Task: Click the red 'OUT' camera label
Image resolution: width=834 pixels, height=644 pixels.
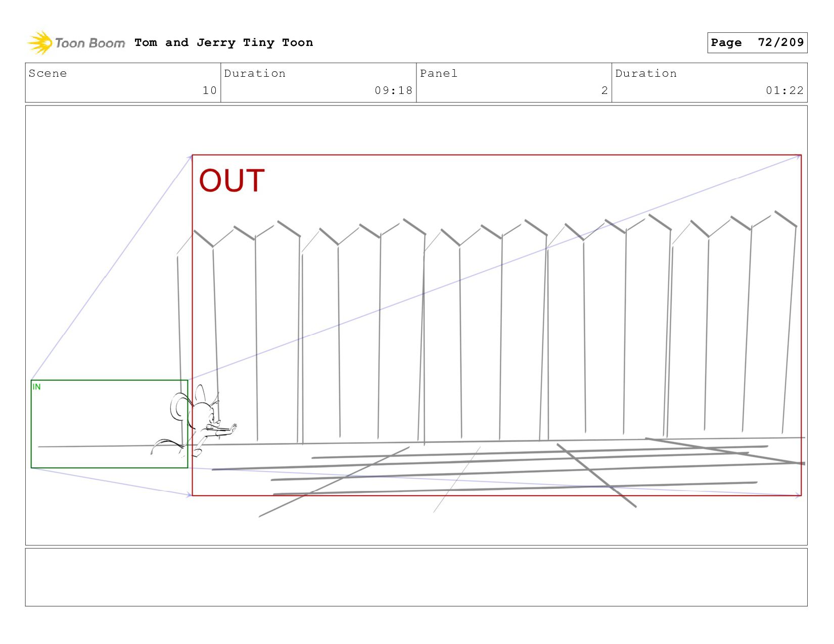Action: [x=232, y=180]
